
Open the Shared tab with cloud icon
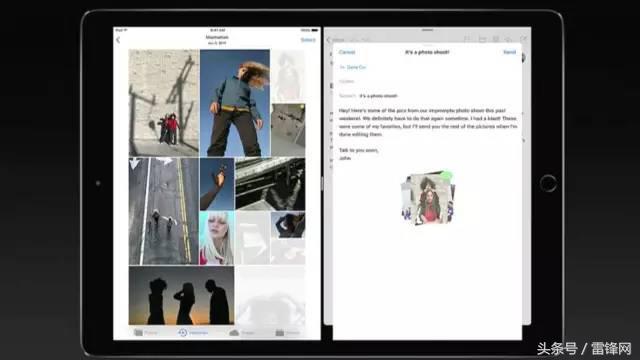tap(242, 333)
